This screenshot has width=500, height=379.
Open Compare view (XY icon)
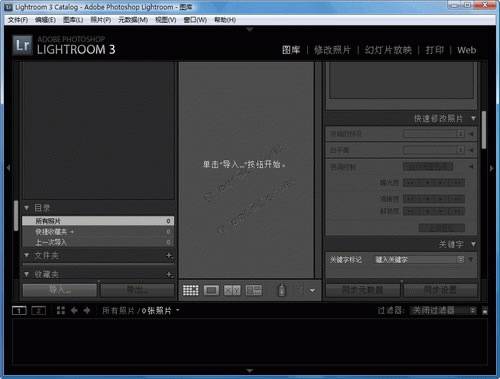tap(232, 290)
